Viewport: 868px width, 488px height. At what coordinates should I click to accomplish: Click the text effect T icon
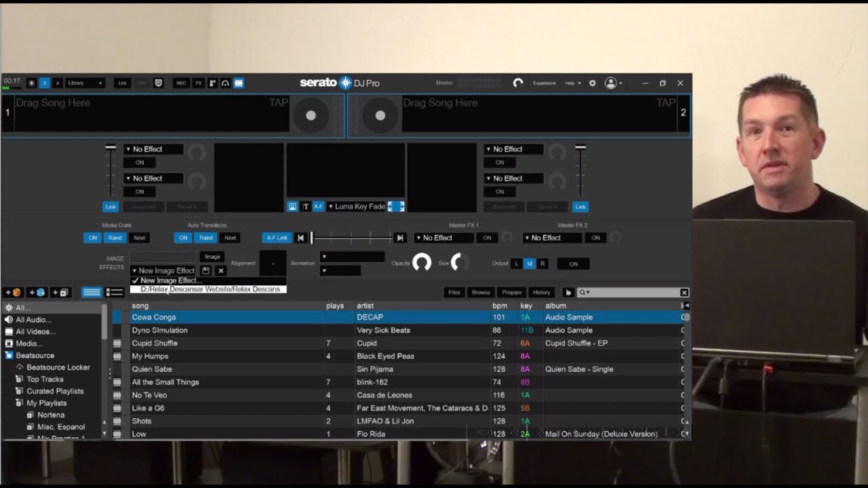tap(305, 207)
